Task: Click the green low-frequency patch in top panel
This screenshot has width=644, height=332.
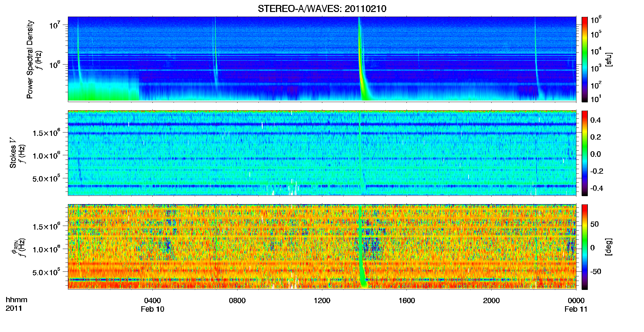Action: tap(104, 91)
